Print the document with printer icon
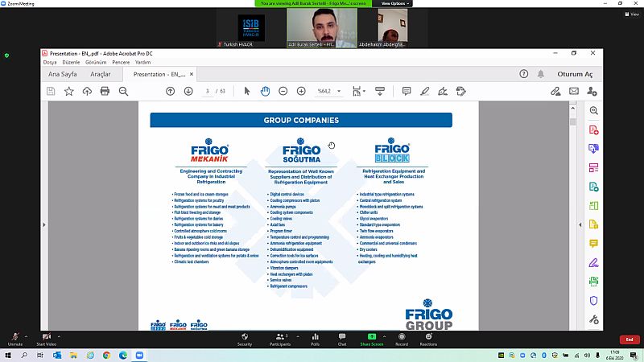 tap(105, 91)
